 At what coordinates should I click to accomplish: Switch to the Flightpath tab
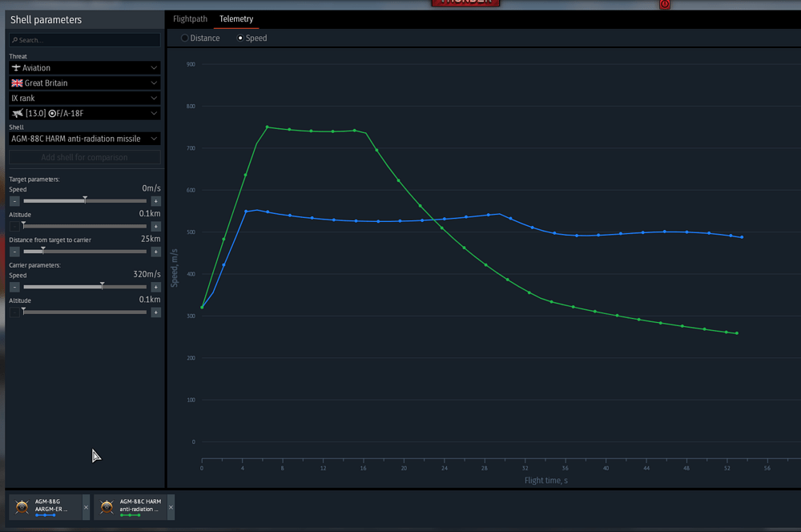coord(190,19)
